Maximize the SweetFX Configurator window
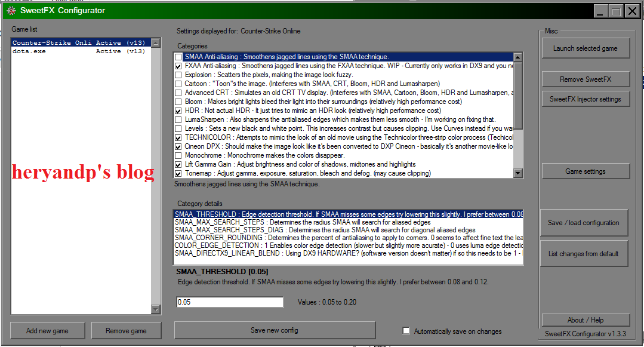 pyautogui.click(x=616, y=11)
